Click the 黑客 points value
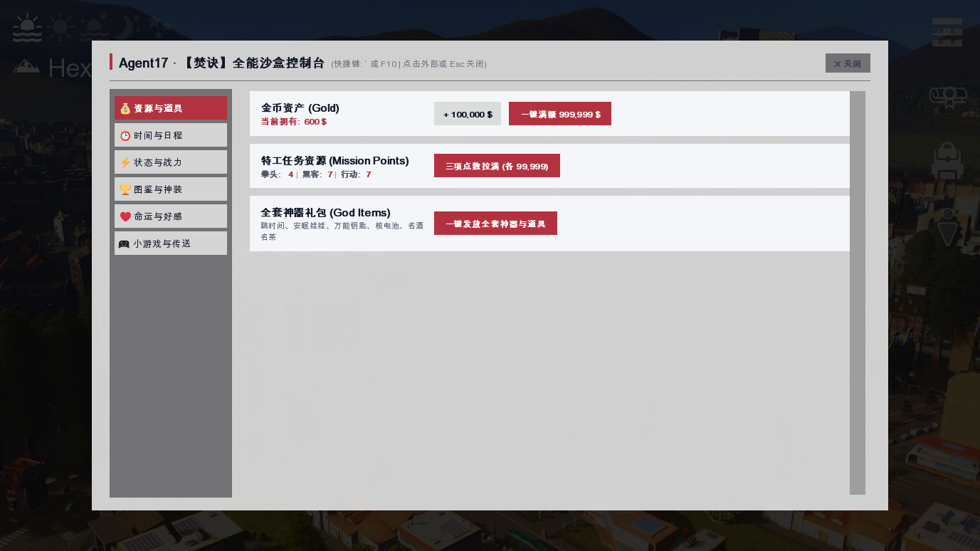Screen dimensions: 980x551 click(x=330, y=174)
